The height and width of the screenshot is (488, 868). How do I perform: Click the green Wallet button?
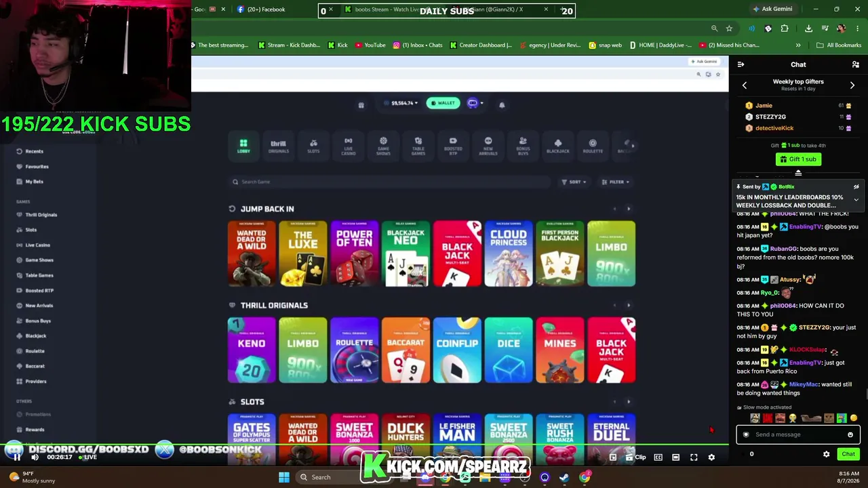[x=443, y=103]
